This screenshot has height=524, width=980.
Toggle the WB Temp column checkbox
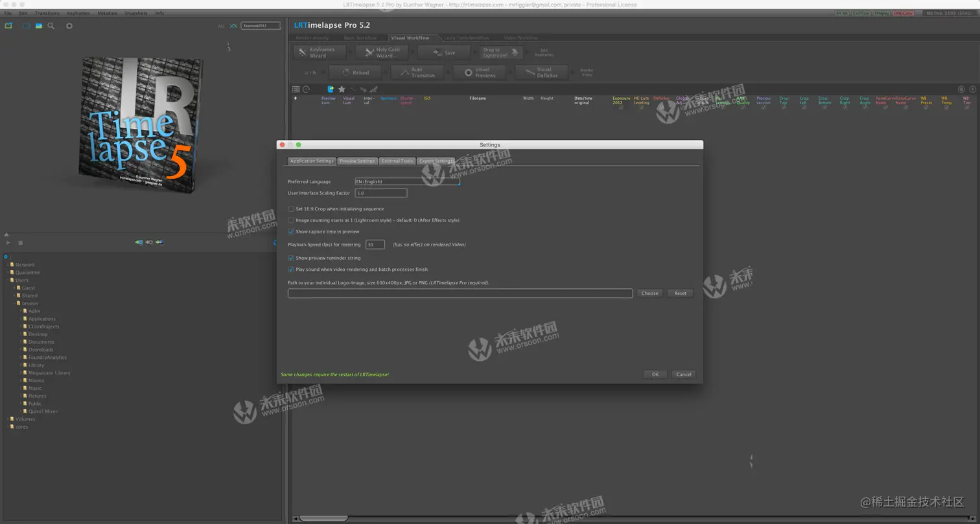(946, 108)
